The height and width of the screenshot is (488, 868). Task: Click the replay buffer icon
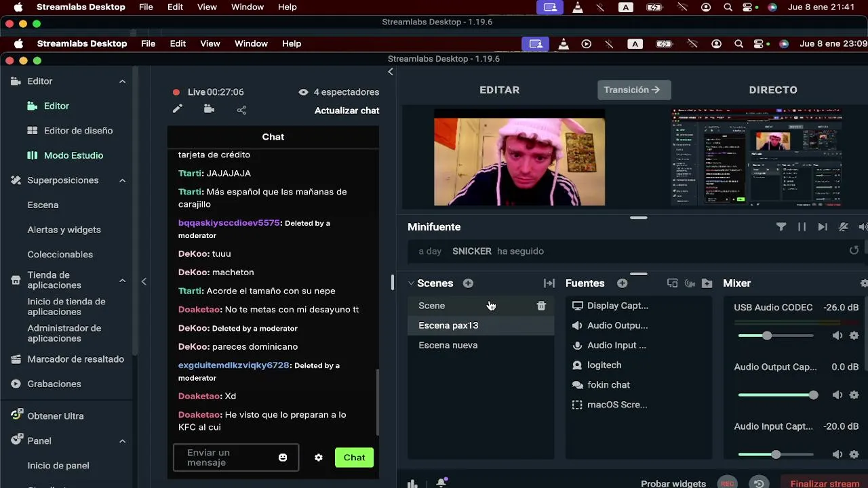coord(759,483)
